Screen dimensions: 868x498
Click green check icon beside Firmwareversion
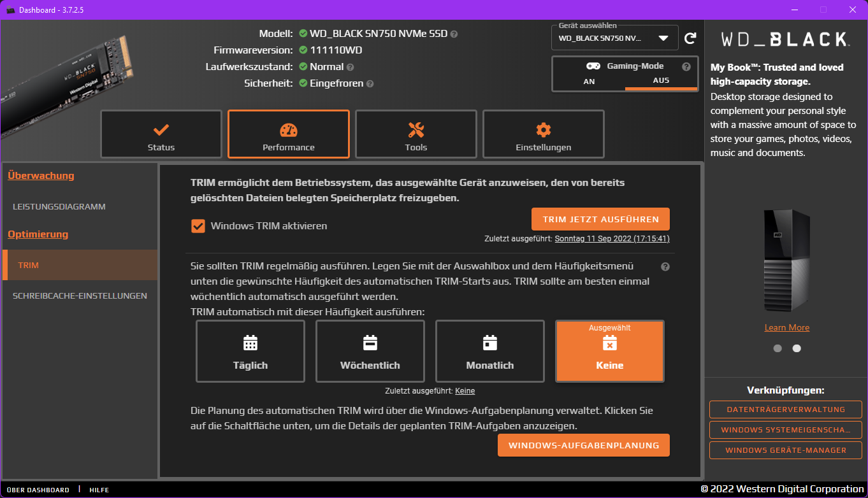pyautogui.click(x=303, y=50)
